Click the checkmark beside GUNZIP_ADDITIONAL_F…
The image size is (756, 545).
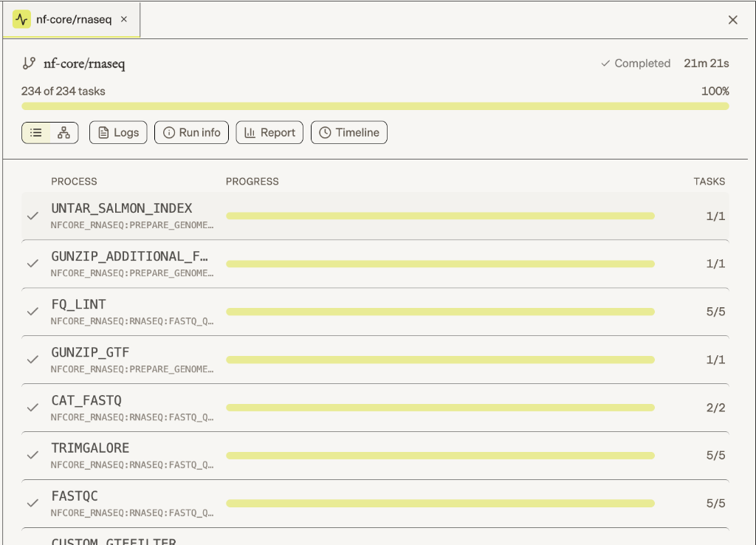point(32,264)
